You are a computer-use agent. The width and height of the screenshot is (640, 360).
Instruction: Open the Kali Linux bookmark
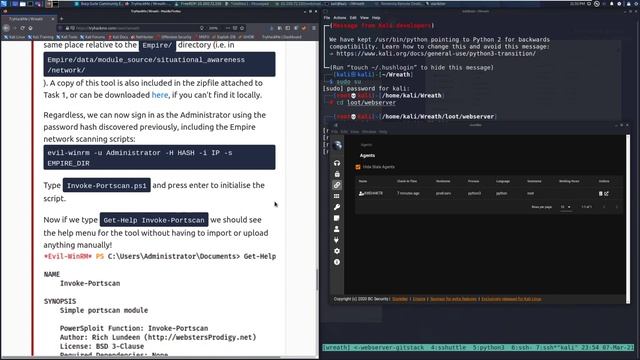point(14,37)
